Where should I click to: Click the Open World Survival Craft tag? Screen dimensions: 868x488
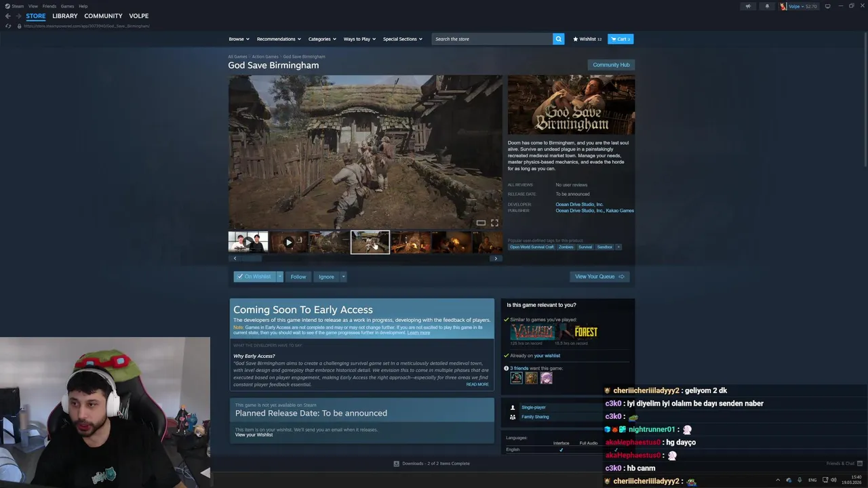(532, 247)
